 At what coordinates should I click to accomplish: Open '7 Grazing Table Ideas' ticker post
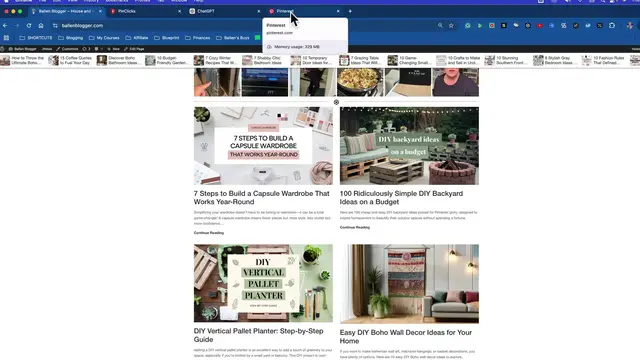(360, 60)
